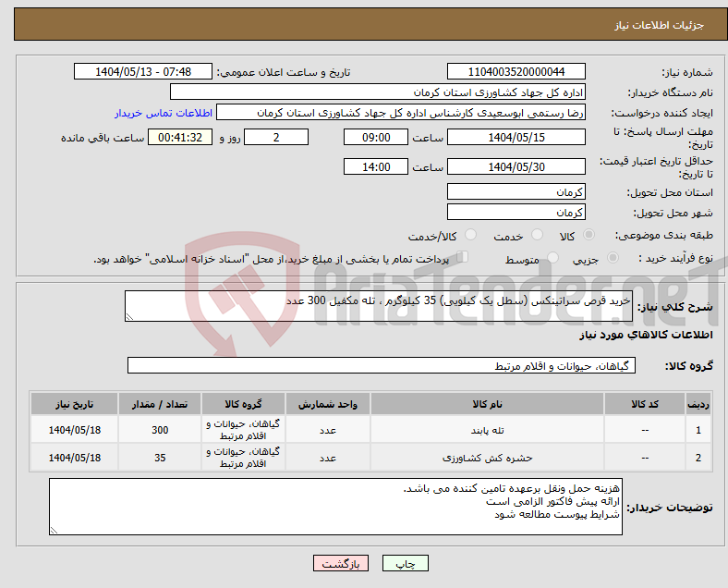Viewport: 728px width, 588px height.
Task: Click the announcement date field 1404/05/13 - 07:48
Action: (143, 71)
